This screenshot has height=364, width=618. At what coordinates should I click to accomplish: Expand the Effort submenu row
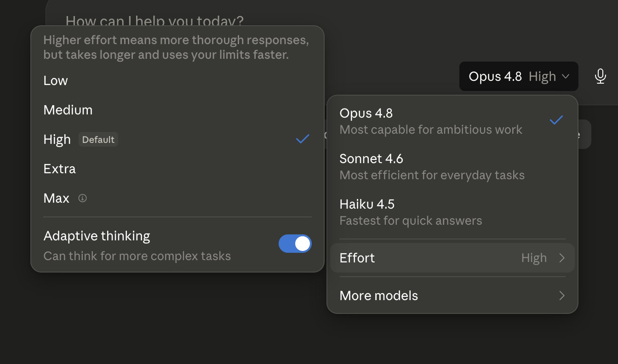[x=452, y=258]
